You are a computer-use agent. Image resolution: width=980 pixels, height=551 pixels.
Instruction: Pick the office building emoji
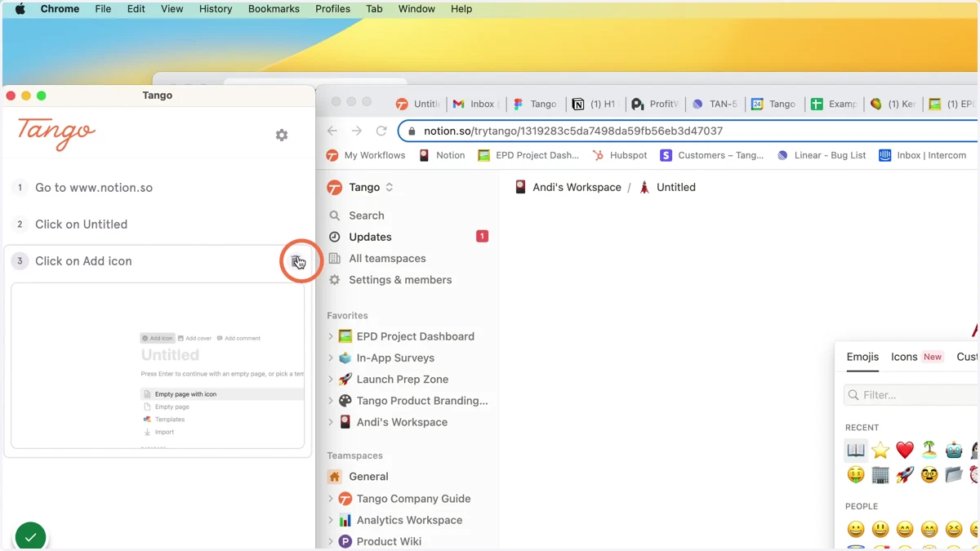[x=880, y=474]
